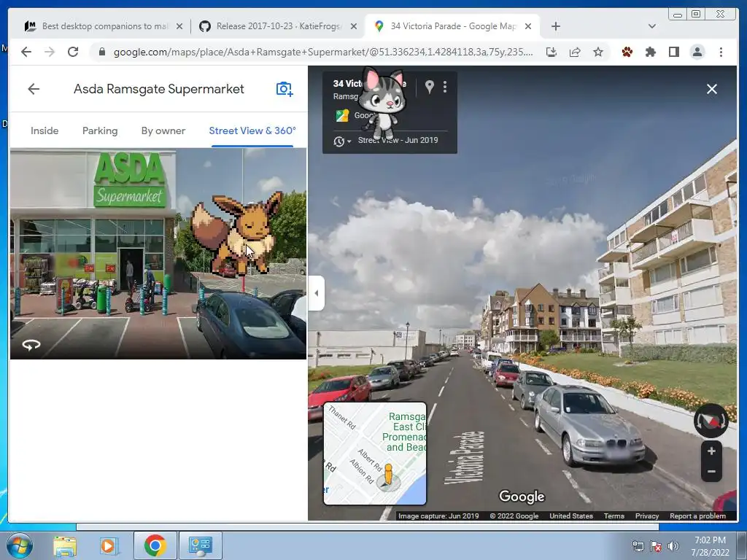Switch to Release 2017-10-23 GitHub tab
The width and height of the screenshot is (747, 560).
tap(278, 26)
